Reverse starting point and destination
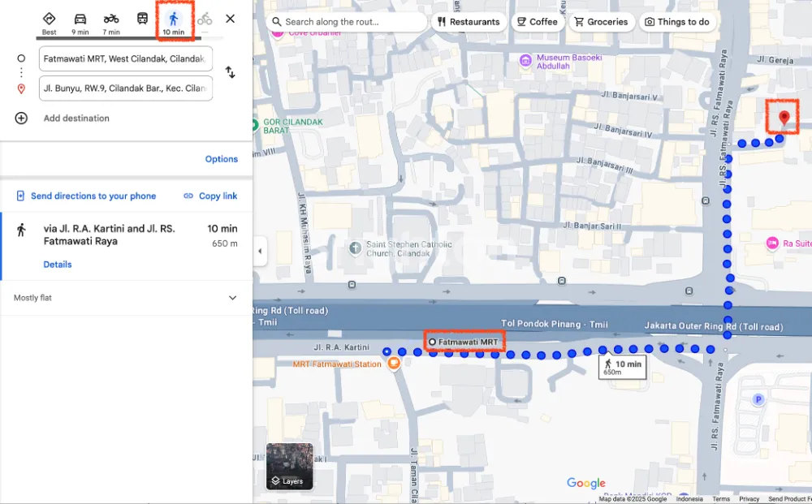This screenshot has width=812, height=504. click(231, 72)
